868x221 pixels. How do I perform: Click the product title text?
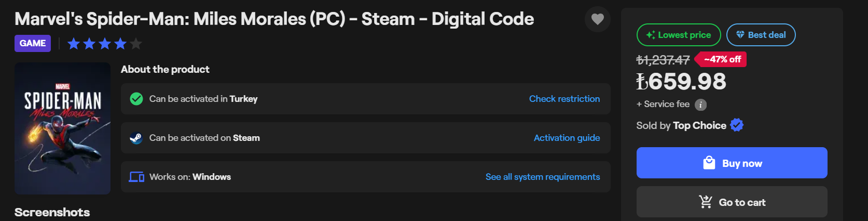tap(274, 19)
